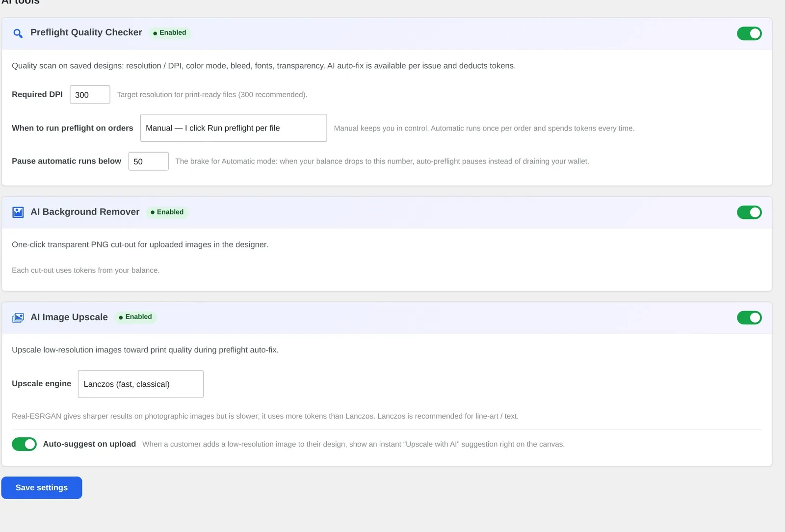Click the Preflight Quality Checker heading
The height and width of the screenshot is (532, 785).
(x=86, y=32)
